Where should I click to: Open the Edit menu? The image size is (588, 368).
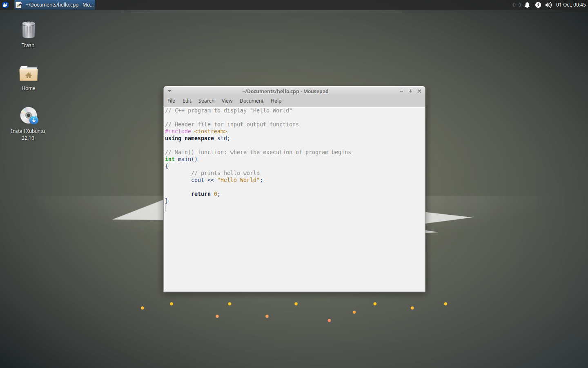pos(187,101)
